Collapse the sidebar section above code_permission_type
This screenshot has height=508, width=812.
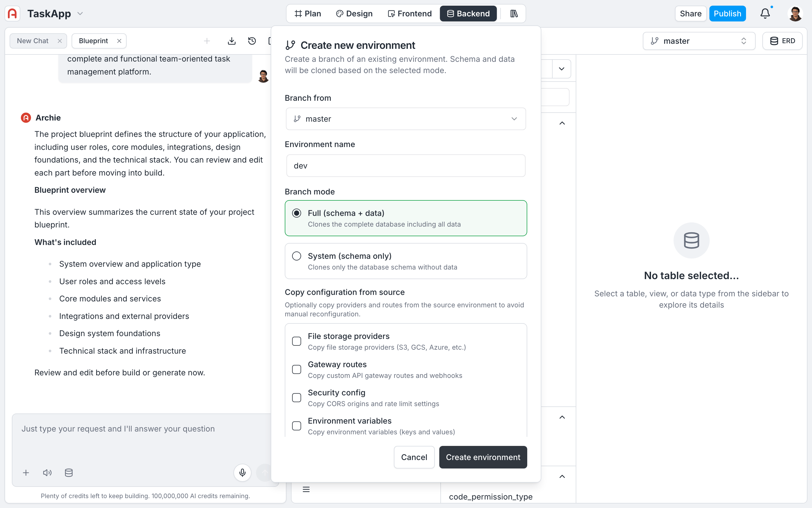tap(562, 476)
